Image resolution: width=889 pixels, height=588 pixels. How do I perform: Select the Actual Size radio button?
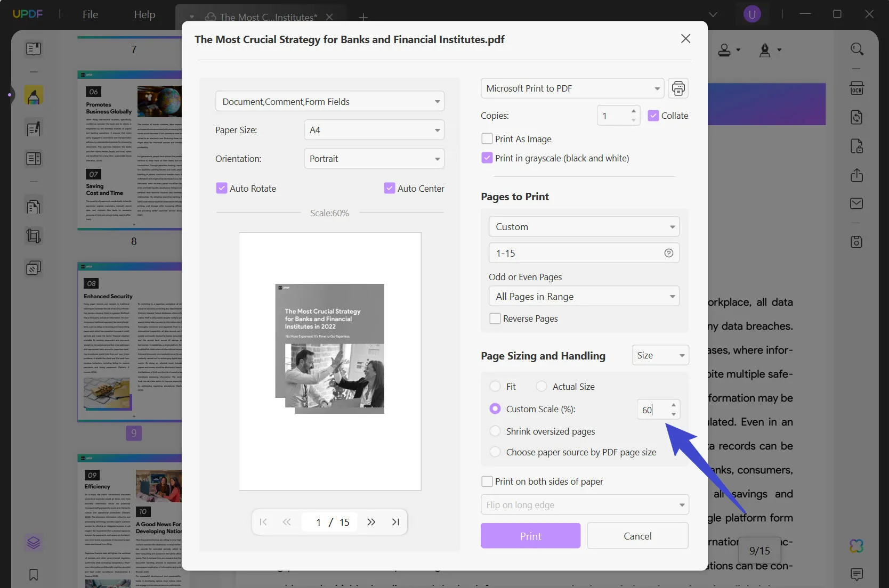click(x=542, y=387)
